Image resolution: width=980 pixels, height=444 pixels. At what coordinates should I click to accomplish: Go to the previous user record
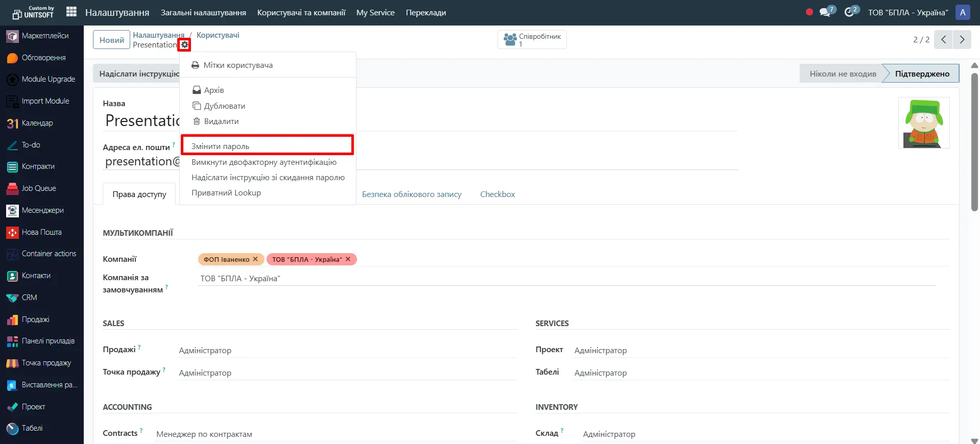tap(943, 39)
